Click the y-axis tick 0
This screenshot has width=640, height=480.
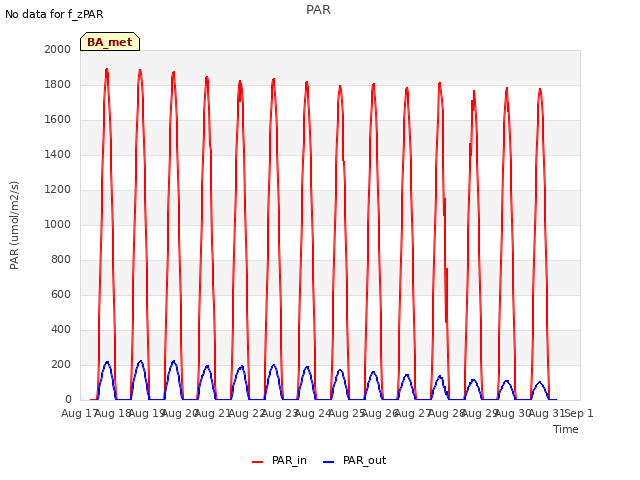click(68, 399)
